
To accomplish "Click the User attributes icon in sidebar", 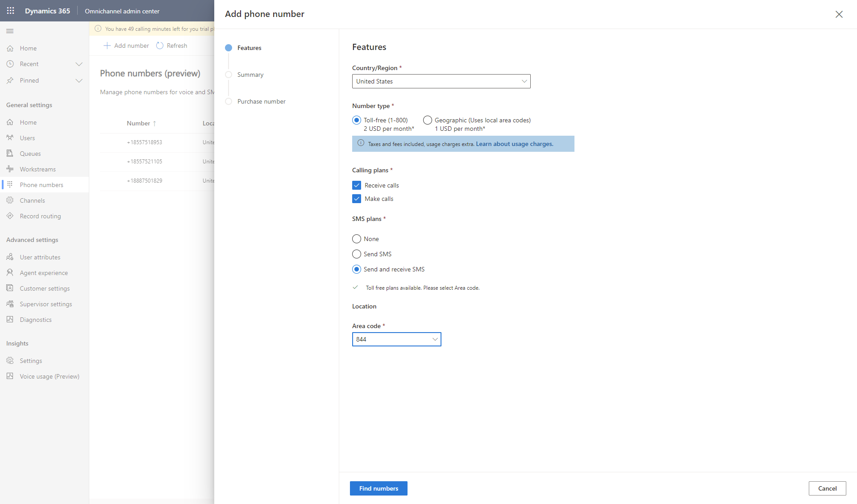I will (x=9, y=257).
